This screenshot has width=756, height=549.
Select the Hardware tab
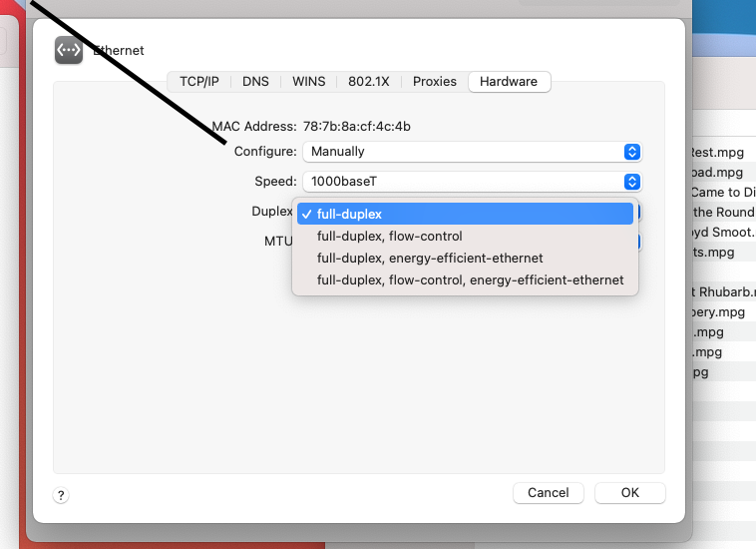pos(509,82)
